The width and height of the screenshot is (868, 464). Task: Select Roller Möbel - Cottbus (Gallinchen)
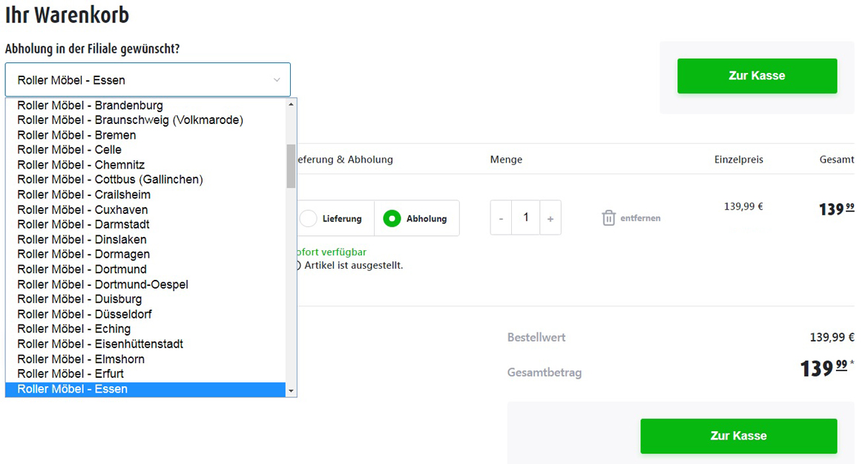pos(145,180)
